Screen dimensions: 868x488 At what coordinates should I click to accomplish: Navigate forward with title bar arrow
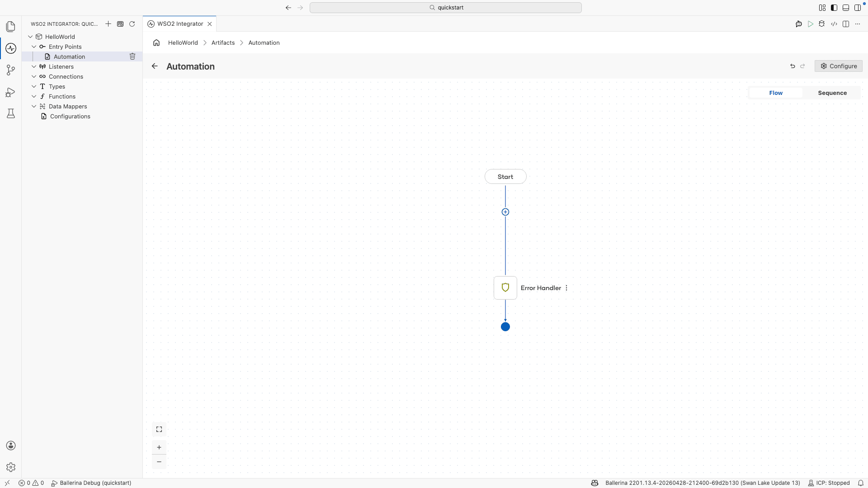300,8
